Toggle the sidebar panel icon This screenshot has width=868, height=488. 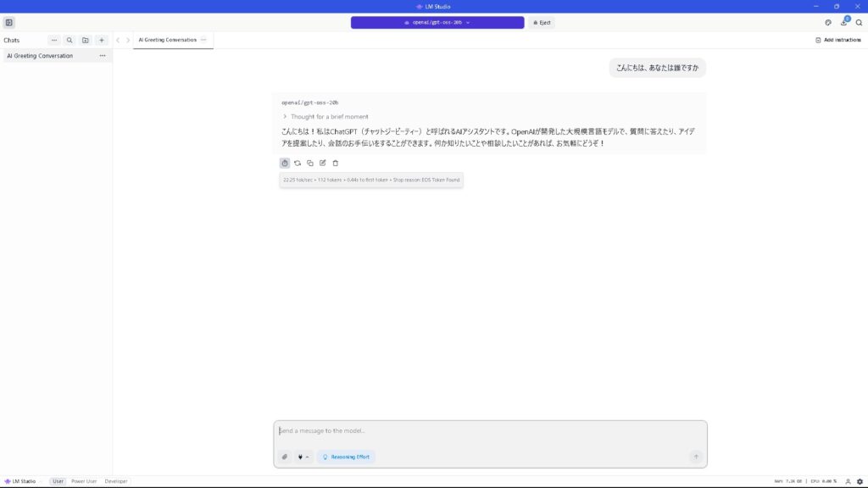coord(9,23)
